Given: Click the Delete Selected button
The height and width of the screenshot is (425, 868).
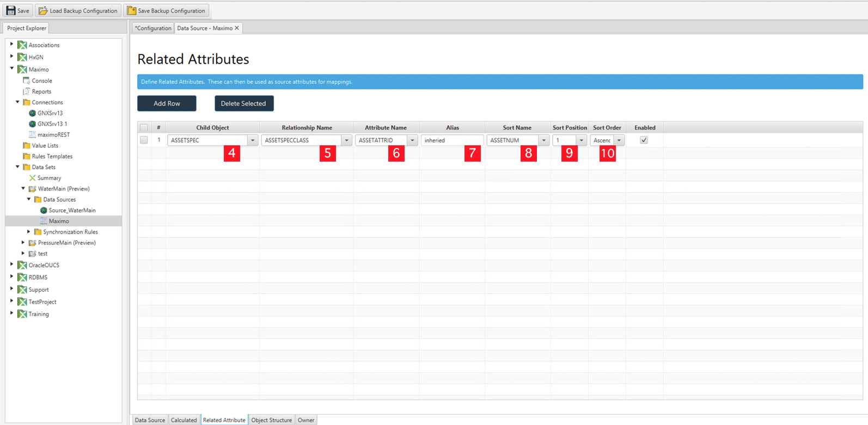Looking at the screenshot, I should coord(243,103).
